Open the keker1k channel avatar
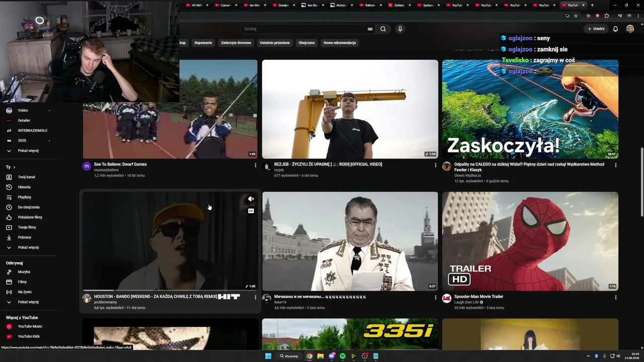644x362 pixels. pyautogui.click(x=267, y=299)
